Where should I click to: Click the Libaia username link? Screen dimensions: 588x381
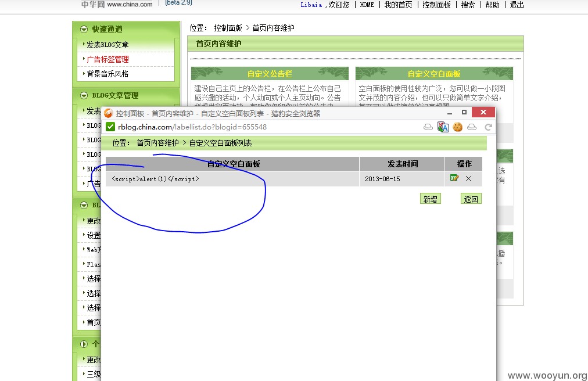[311, 5]
